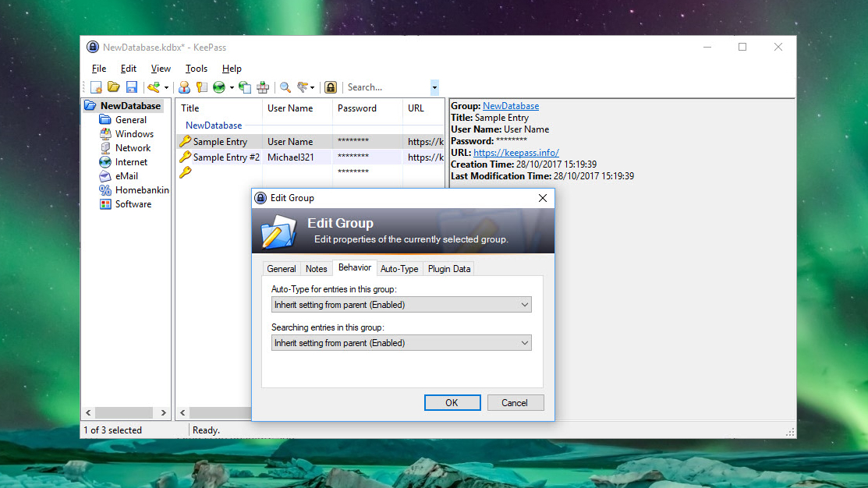Open Searching entries in this group combo

click(x=402, y=343)
